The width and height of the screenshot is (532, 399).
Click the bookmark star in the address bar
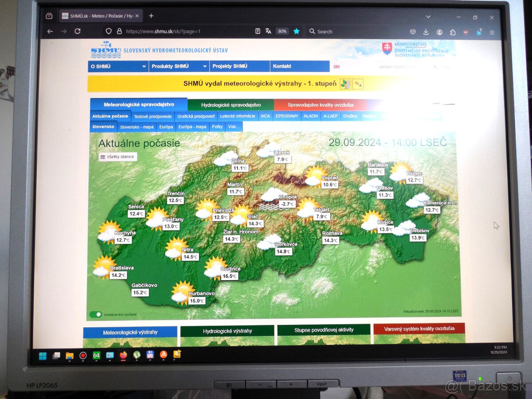(x=297, y=31)
